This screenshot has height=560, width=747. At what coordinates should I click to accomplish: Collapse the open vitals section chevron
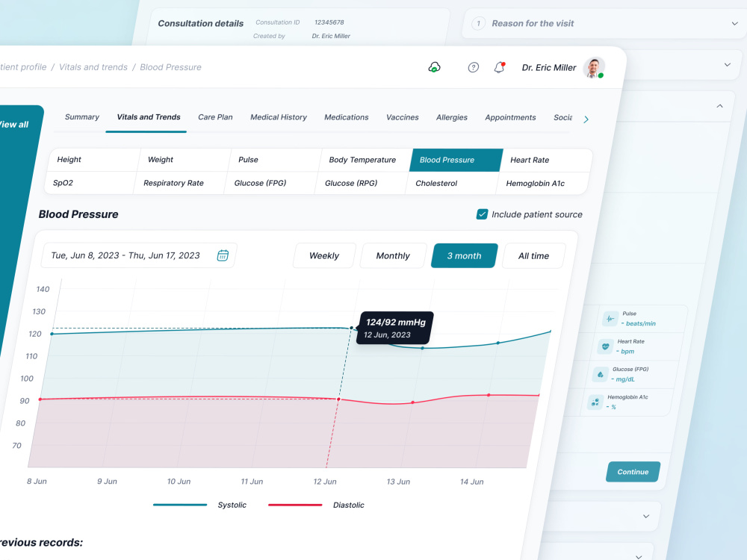coord(719,106)
